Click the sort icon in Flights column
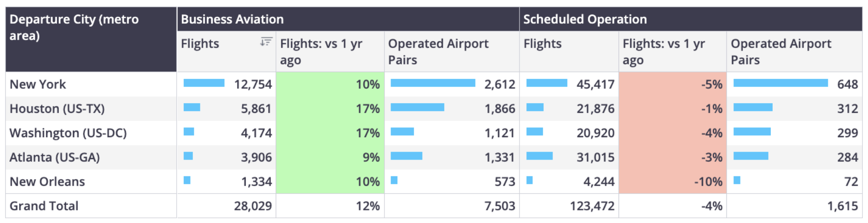 (x=266, y=42)
